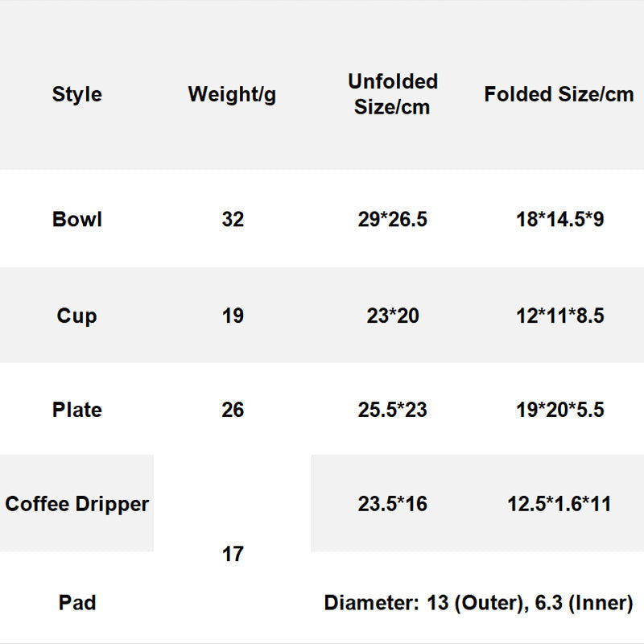Screen dimensions: 644x644
Task: Click the Bowl row label
Action: (x=77, y=219)
